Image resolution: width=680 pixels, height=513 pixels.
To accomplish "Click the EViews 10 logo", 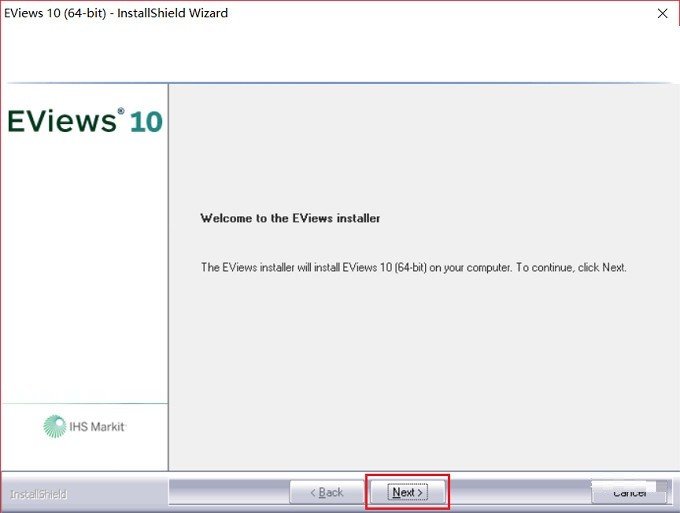I will (x=85, y=121).
